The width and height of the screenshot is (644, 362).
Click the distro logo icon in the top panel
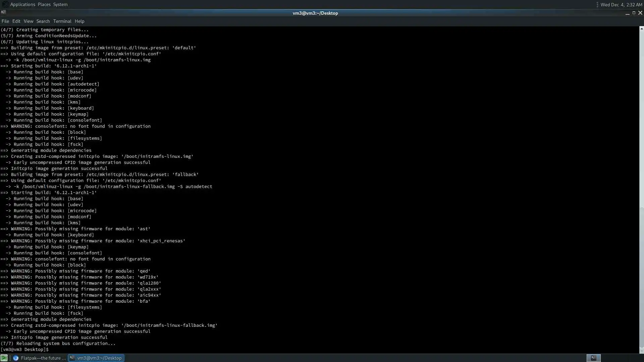[x=5, y=4]
